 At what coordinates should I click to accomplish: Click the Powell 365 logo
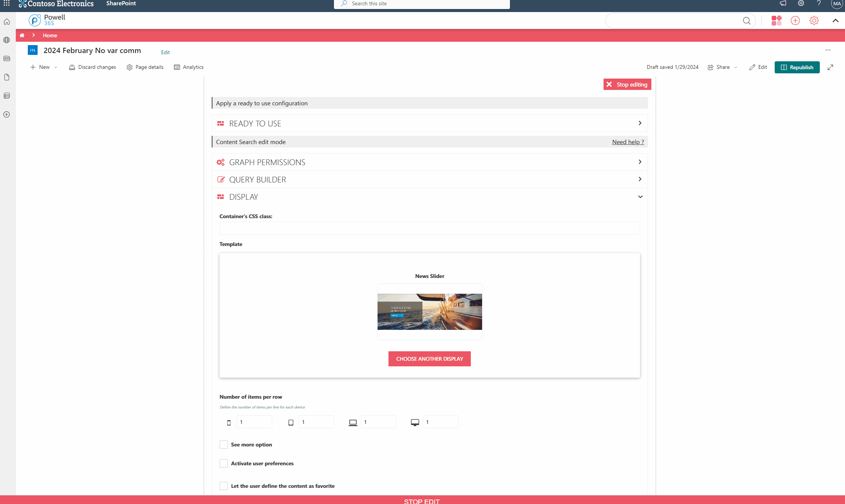[47, 20]
